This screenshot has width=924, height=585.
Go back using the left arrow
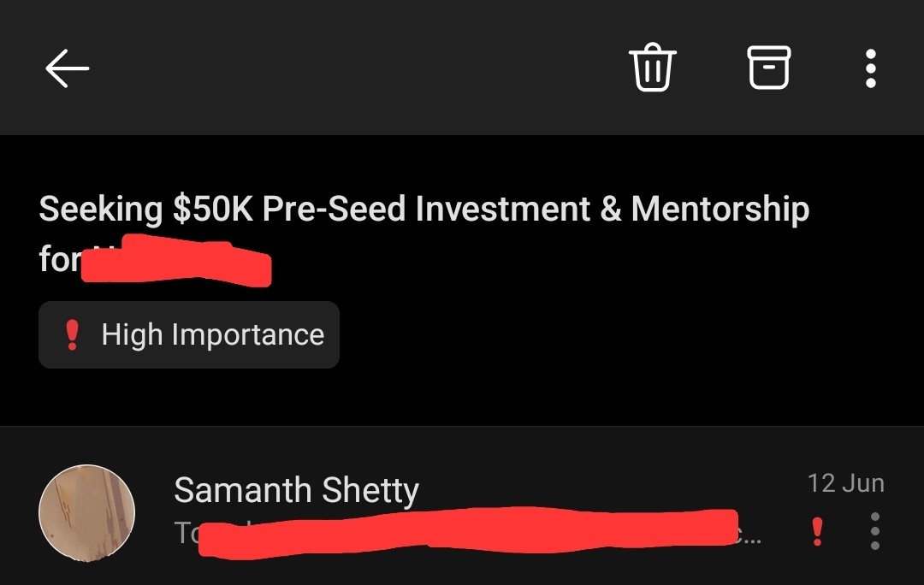68,68
